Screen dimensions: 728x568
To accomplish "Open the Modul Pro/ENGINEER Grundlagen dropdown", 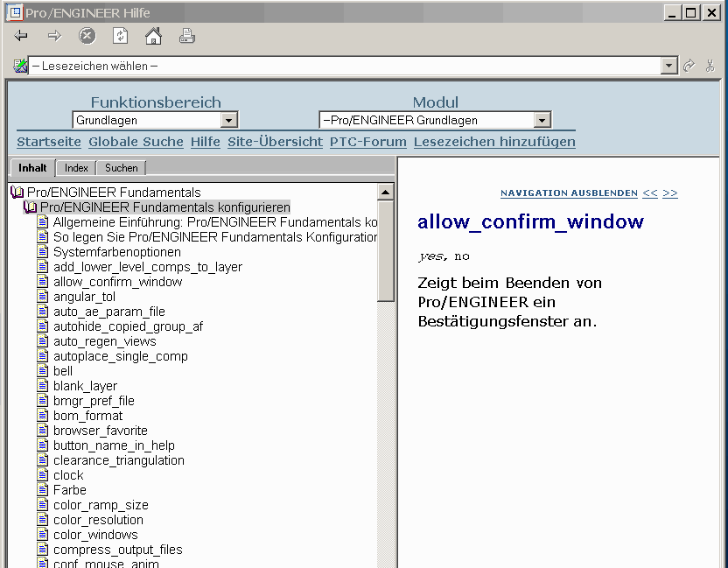I will click(542, 120).
